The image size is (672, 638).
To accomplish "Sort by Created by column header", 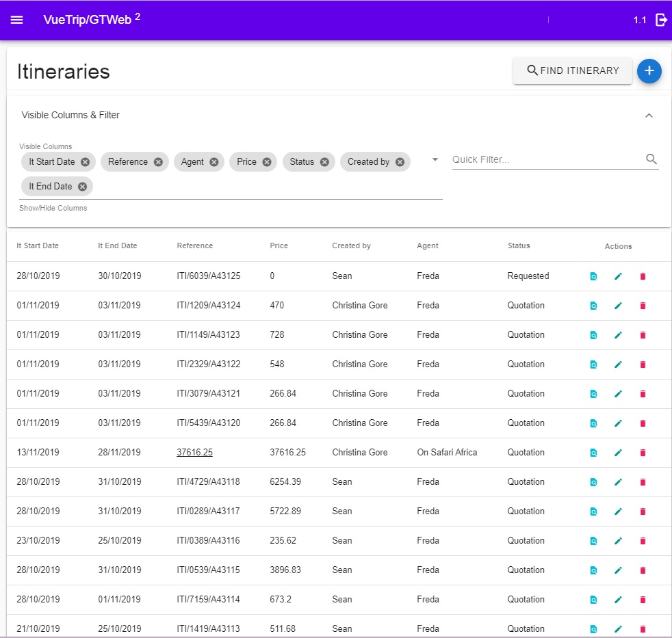I will click(x=351, y=245).
